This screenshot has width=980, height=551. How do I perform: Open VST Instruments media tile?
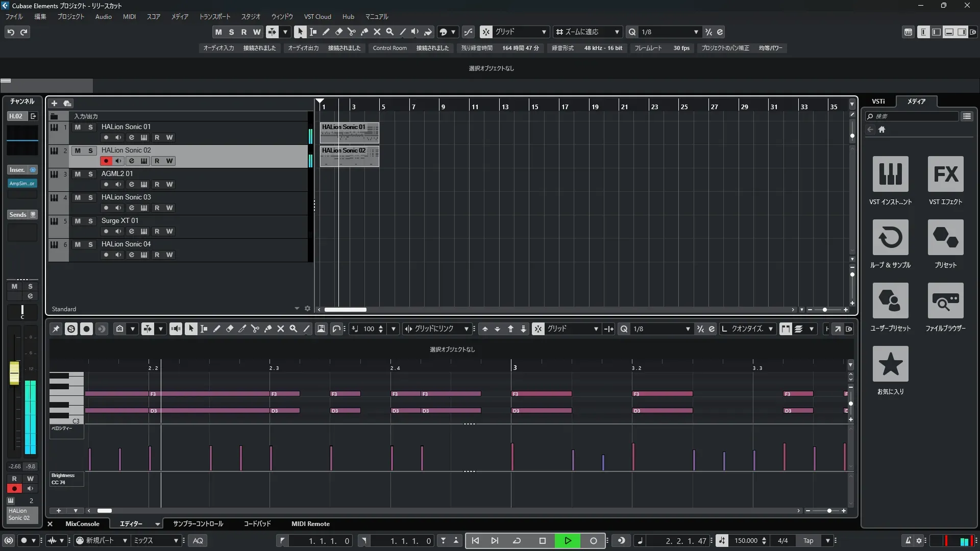click(890, 174)
